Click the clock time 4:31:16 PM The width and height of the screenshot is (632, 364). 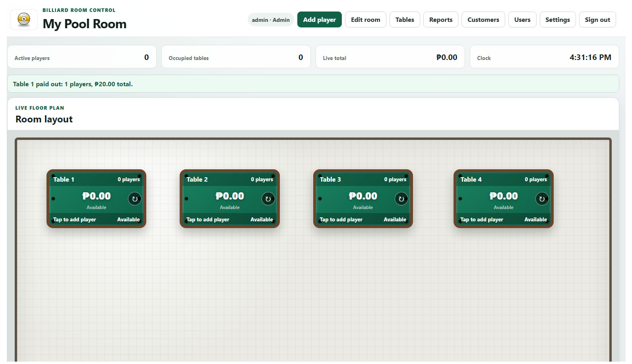click(590, 57)
